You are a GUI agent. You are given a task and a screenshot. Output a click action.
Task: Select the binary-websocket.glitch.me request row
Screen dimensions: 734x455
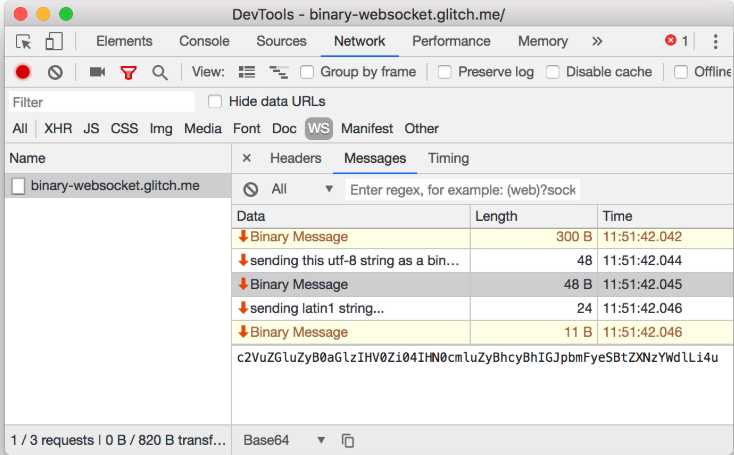pyautogui.click(x=118, y=186)
